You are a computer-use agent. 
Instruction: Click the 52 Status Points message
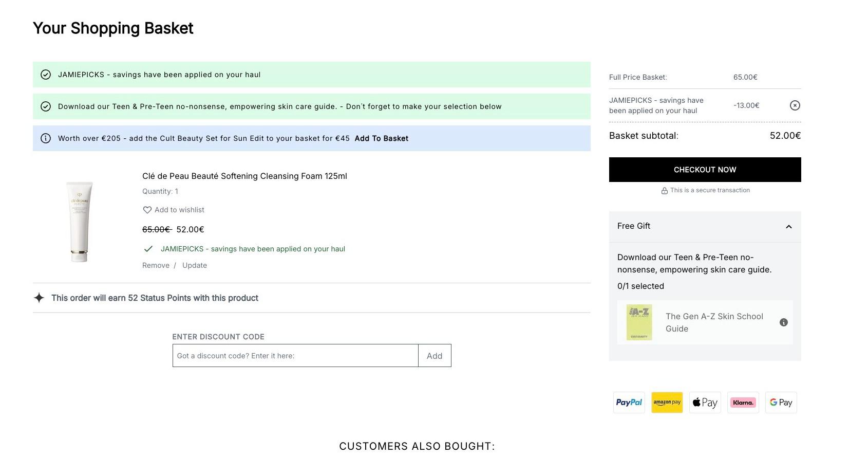coord(155,298)
